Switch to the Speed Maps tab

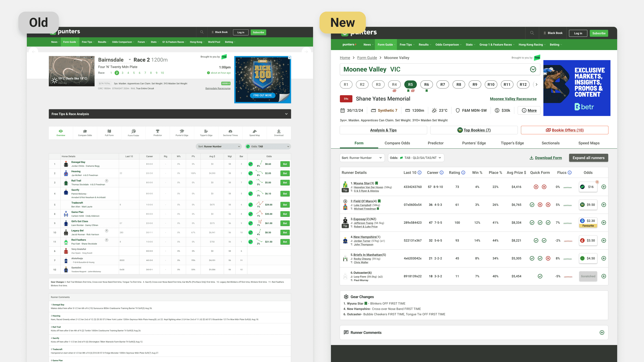coord(589,143)
